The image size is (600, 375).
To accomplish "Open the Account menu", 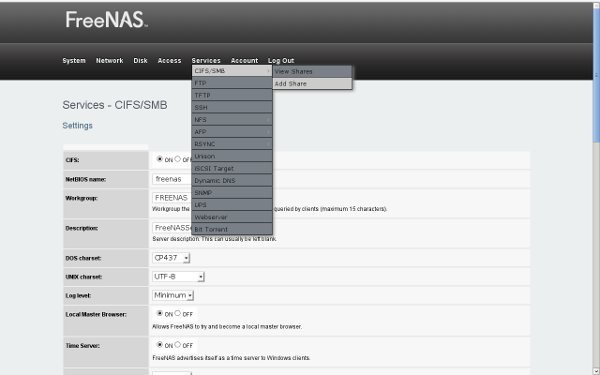I will tap(244, 60).
